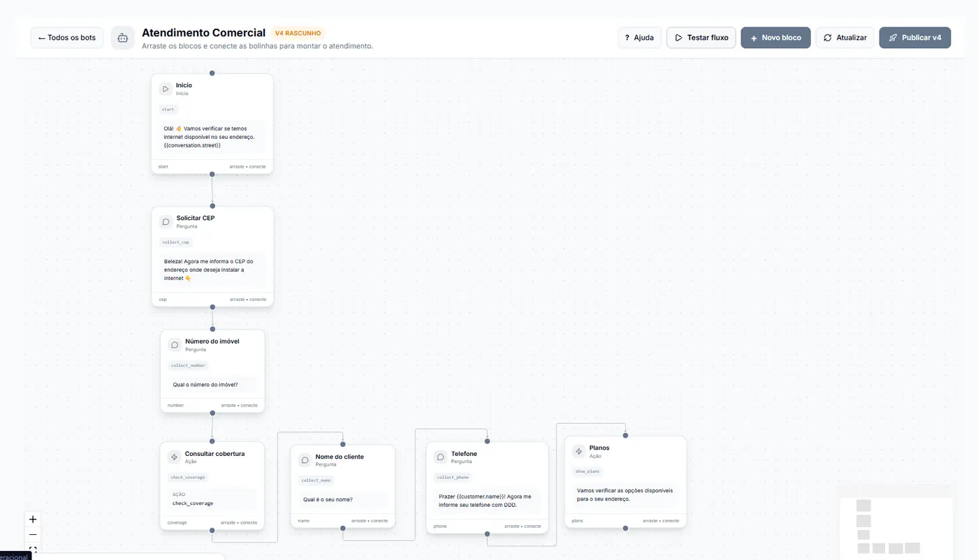
Task: Click the chat icon on Número do imóvel
Action: tap(175, 345)
